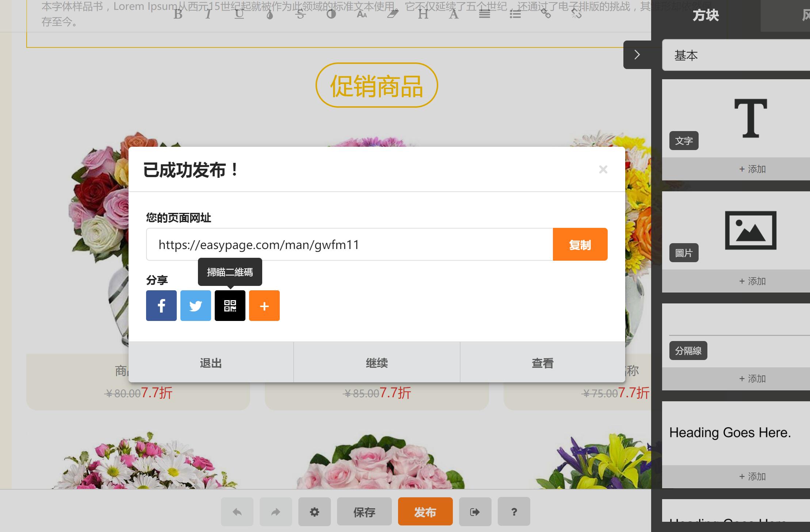Screen dimensions: 810x532
Task: Toggle bold formatting in text toolbar
Action: coord(178,14)
